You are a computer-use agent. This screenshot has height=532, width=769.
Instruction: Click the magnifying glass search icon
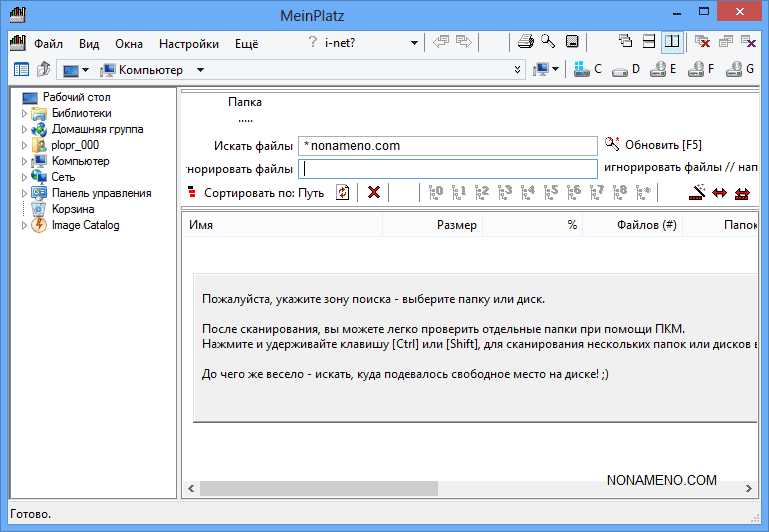pos(548,42)
